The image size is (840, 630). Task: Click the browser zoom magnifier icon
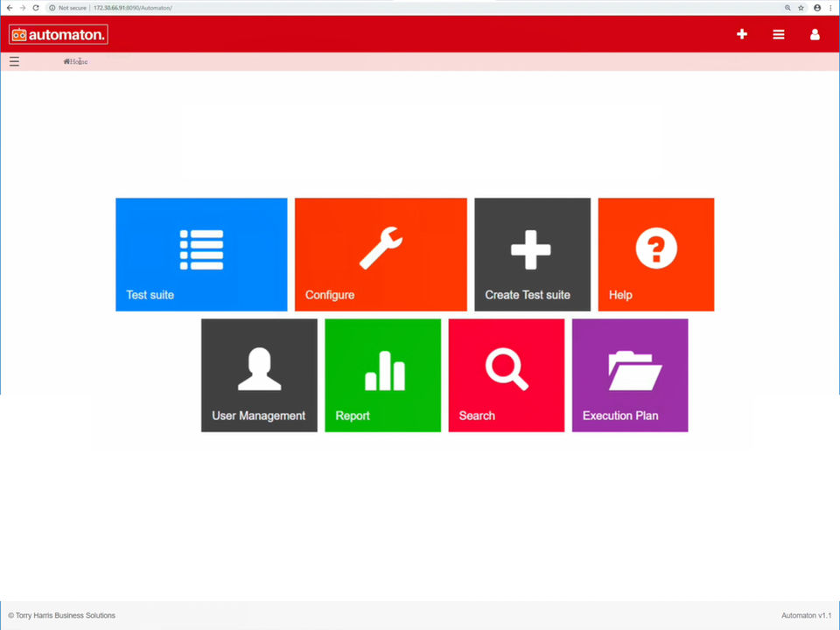(787, 8)
